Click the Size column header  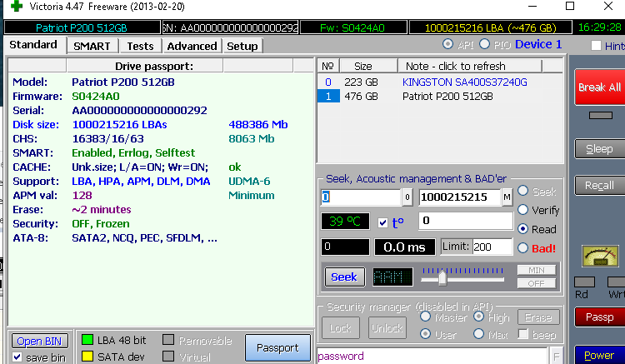pyautogui.click(x=368, y=66)
